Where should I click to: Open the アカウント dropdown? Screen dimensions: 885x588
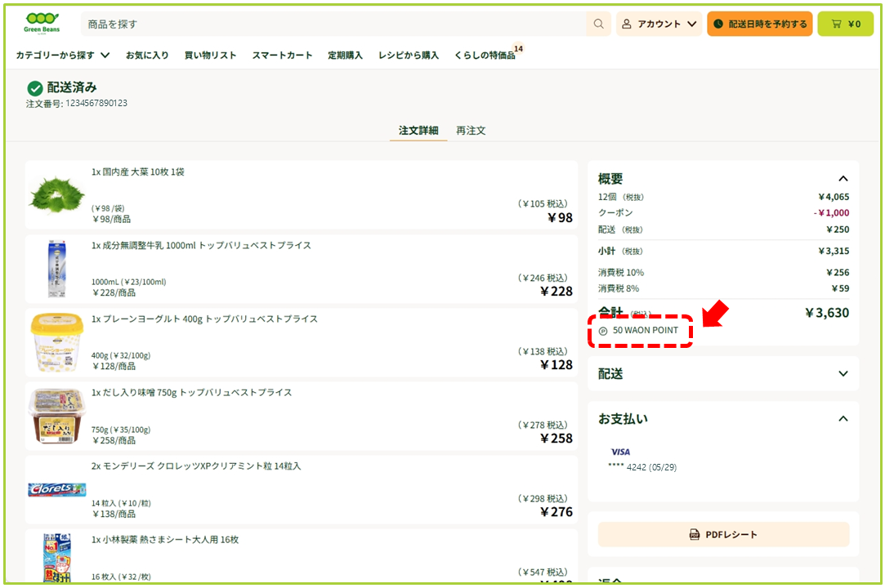[659, 24]
